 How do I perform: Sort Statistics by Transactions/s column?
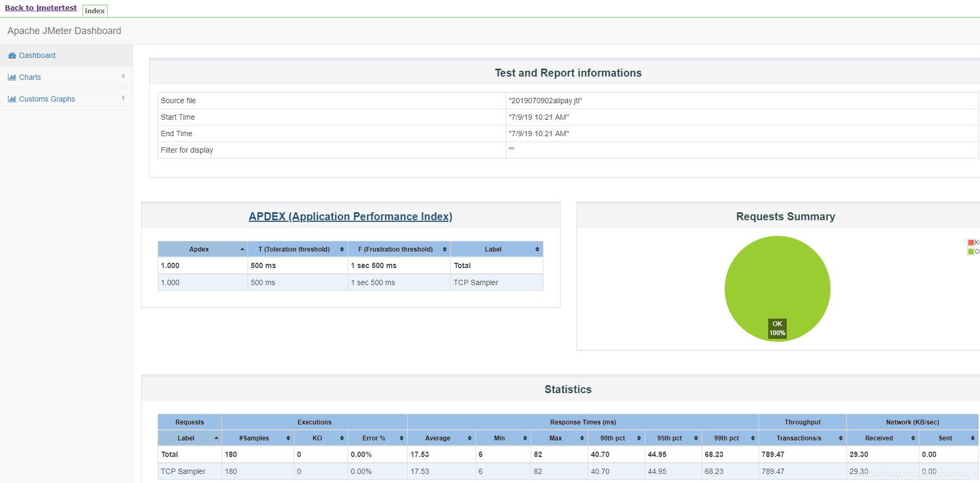tap(803, 438)
